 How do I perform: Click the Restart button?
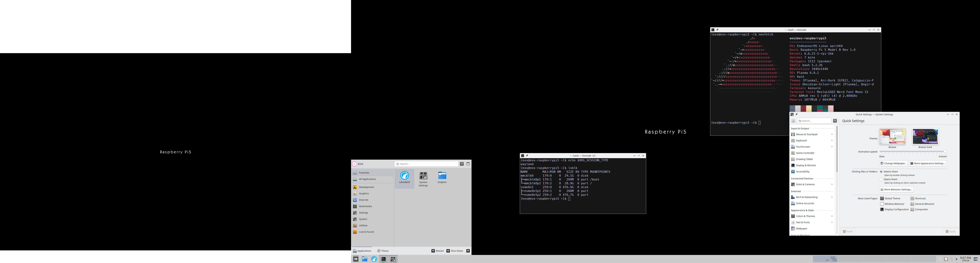(438, 251)
